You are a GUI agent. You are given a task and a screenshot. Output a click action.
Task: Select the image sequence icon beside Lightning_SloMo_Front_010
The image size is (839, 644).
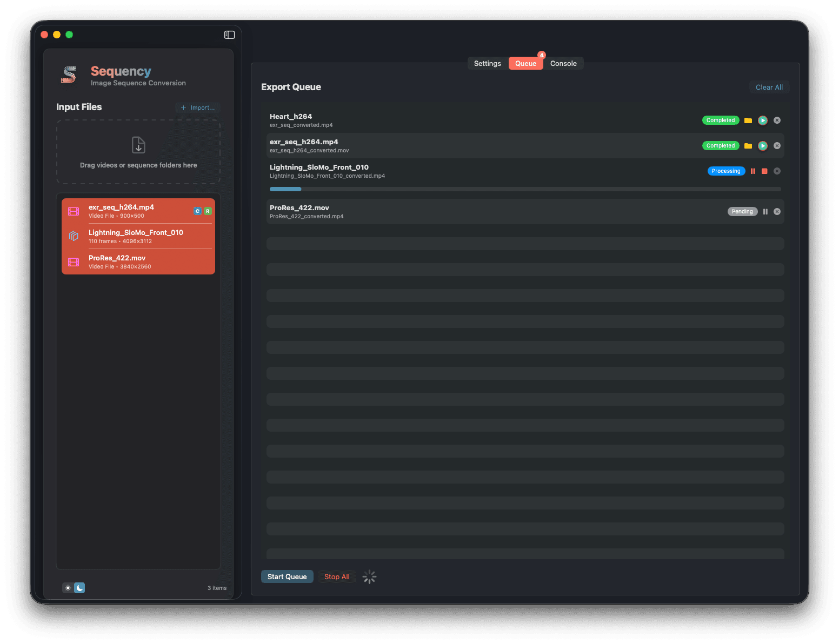pos(74,236)
